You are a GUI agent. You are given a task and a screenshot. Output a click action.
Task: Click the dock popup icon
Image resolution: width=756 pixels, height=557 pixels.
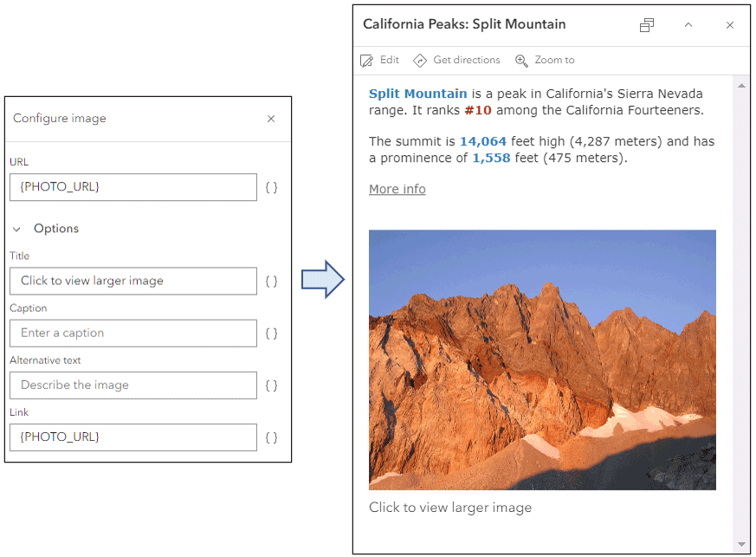coord(647,25)
